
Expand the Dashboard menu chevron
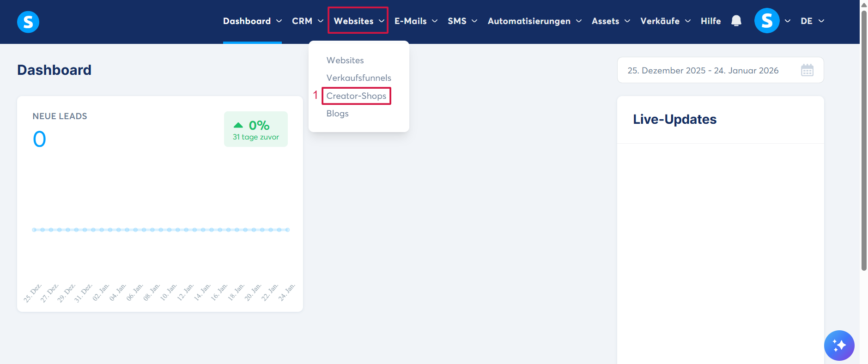[279, 21]
